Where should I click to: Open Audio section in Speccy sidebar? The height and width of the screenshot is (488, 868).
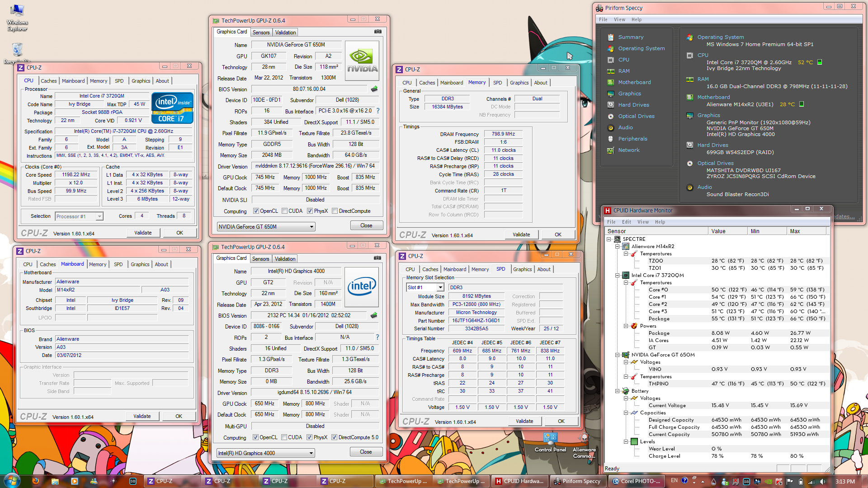tap(625, 127)
